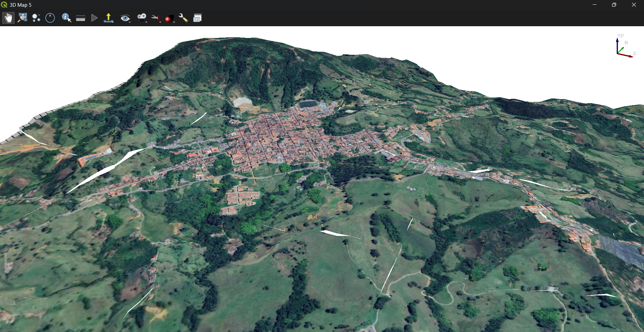Click the QGIS logo in the title bar
Screen dimensions: 644x332
pyautogui.click(x=4, y=5)
